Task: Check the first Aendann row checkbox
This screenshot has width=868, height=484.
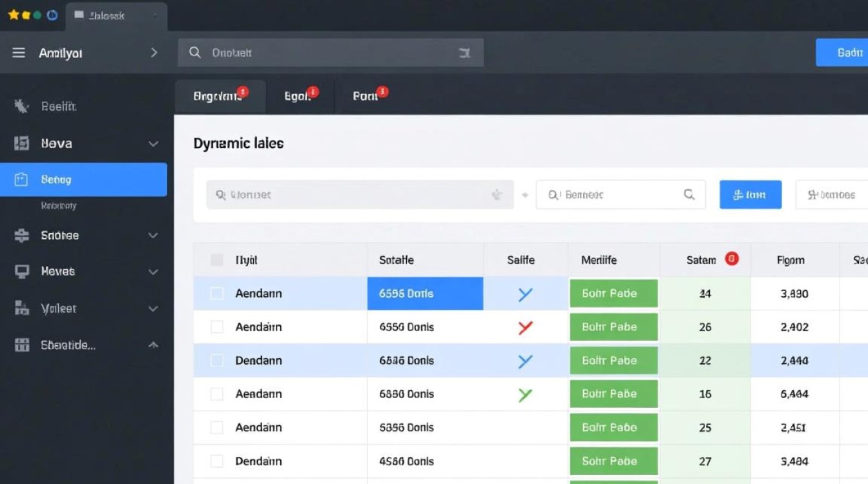Action: (x=217, y=294)
